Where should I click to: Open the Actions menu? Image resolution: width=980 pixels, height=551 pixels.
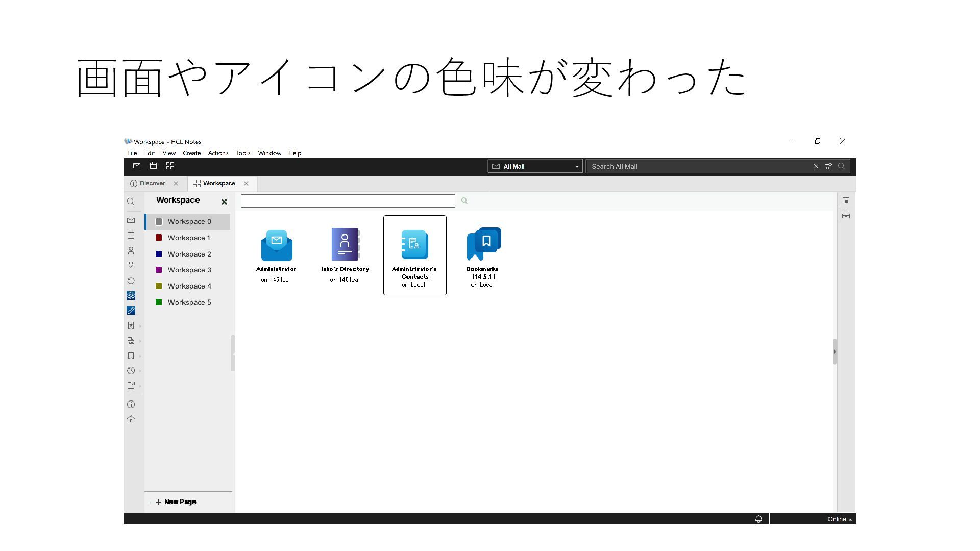point(218,153)
